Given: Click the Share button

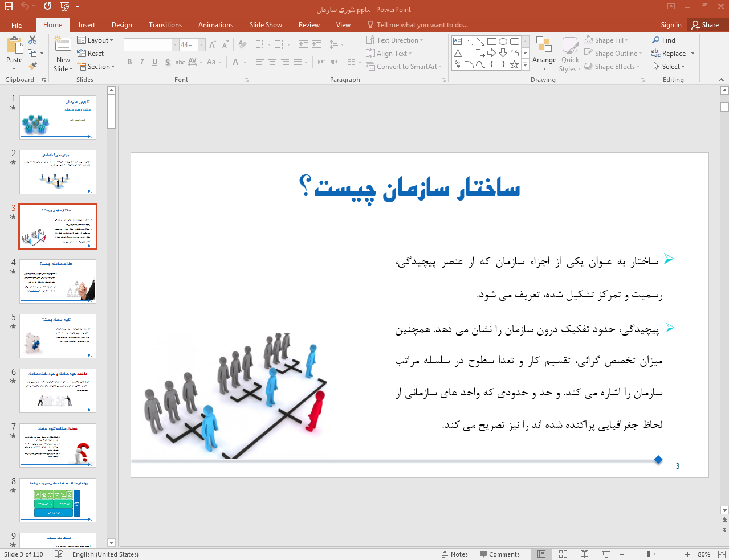Looking at the screenshot, I should [x=705, y=25].
